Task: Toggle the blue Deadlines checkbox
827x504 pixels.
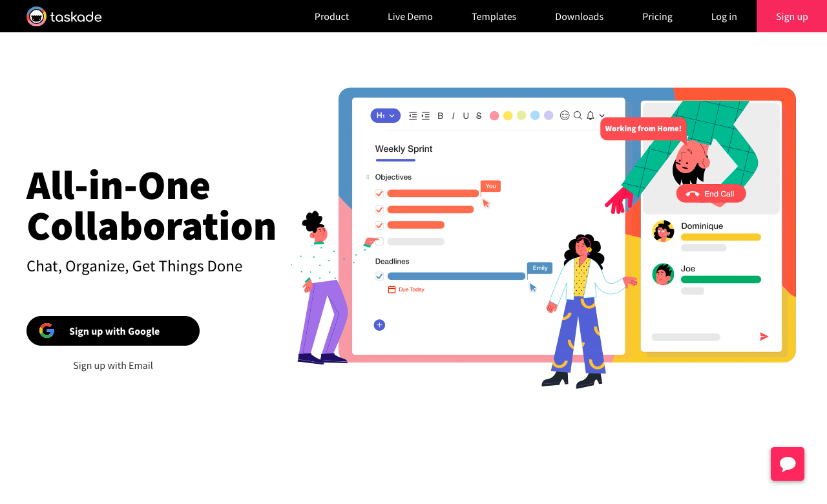Action: click(x=379, y=276)
